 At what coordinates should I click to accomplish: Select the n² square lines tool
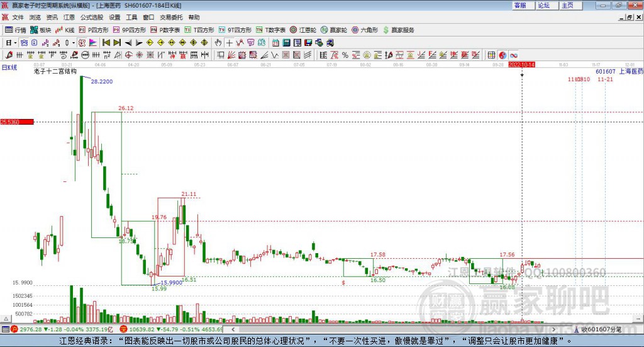pos(107,55)
